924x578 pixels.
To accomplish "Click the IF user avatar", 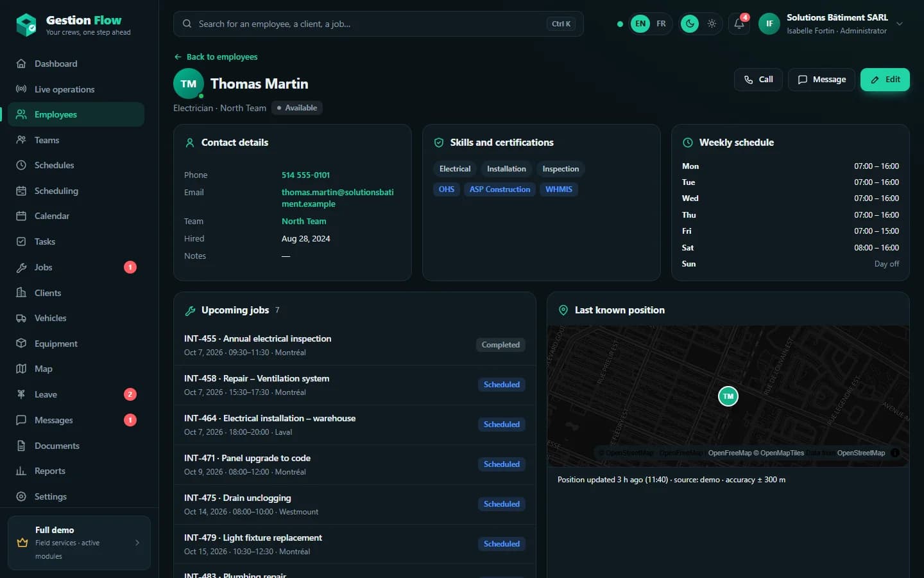I will tap(769, 24).
